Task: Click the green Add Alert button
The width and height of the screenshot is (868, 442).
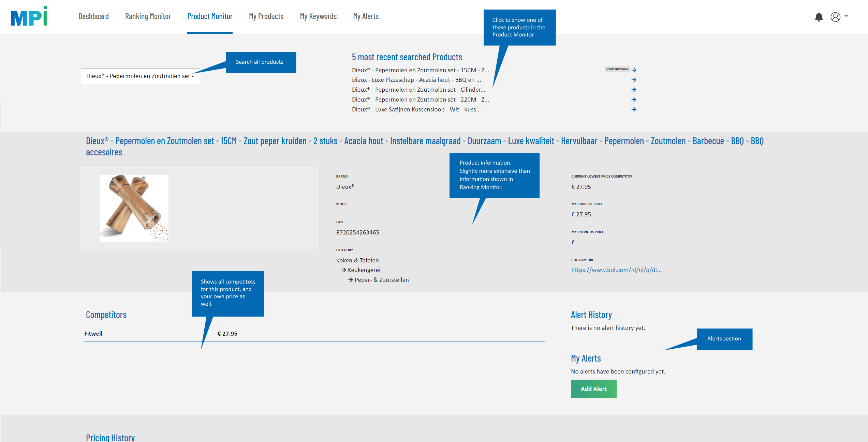Action: (593, 389)
